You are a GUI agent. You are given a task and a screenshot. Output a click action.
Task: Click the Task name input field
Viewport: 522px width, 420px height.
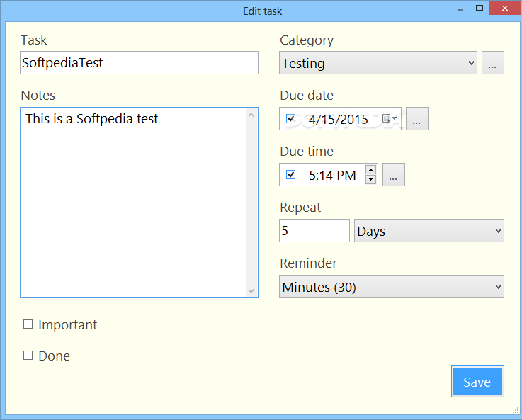139,62
